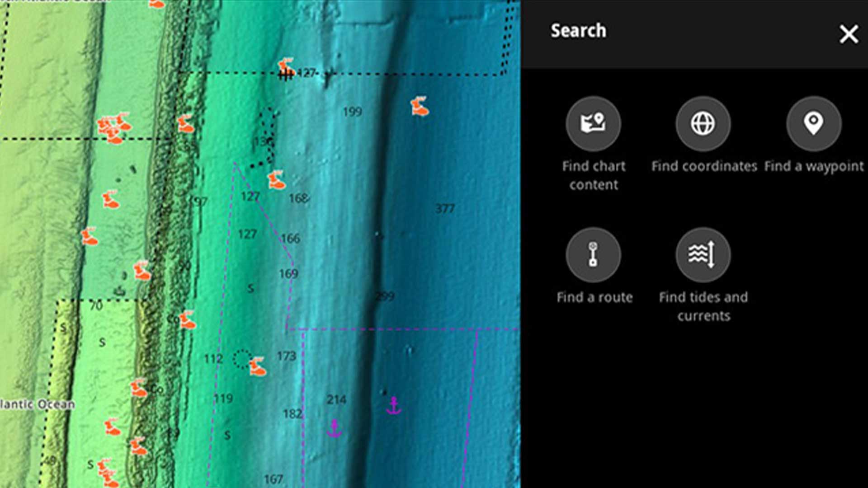
Task: Open the Find a route icon
Action: (593, 255)
